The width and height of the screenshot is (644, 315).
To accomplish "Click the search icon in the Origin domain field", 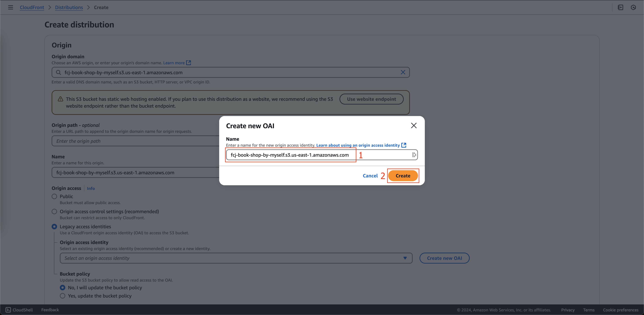I will pyautogui.click(x=58, y=72).
